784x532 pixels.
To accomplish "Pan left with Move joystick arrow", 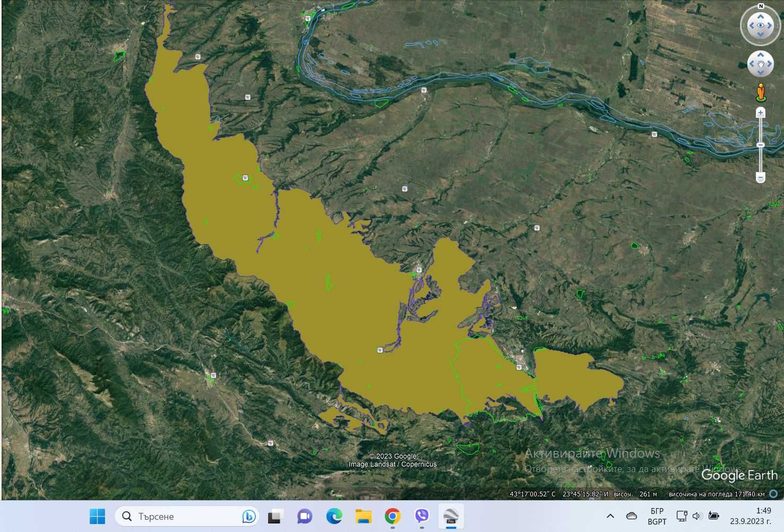I will (751, 65).
